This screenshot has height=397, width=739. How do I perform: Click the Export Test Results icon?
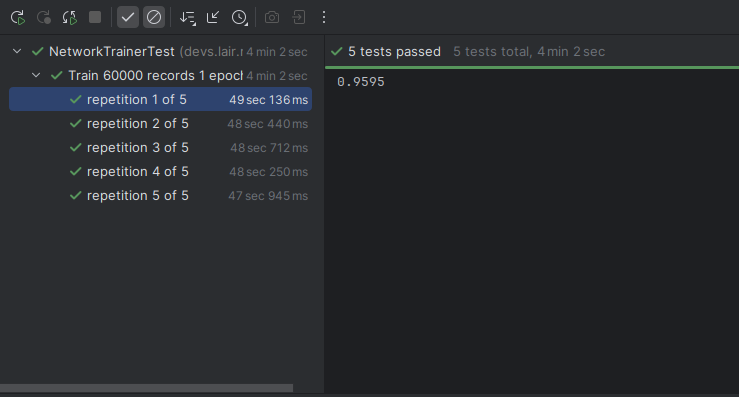click(298, 17)
